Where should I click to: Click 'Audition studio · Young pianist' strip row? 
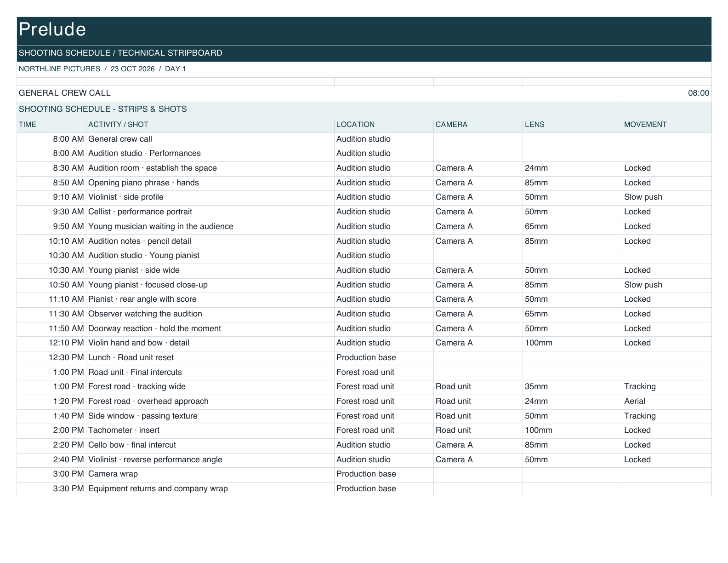point(364,256)
